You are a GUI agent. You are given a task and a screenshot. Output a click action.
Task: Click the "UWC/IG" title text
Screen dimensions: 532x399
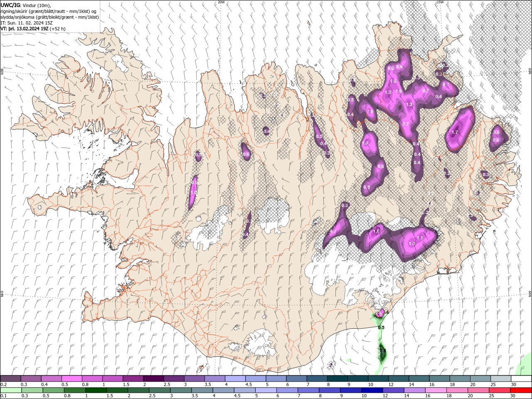point(10,5)
